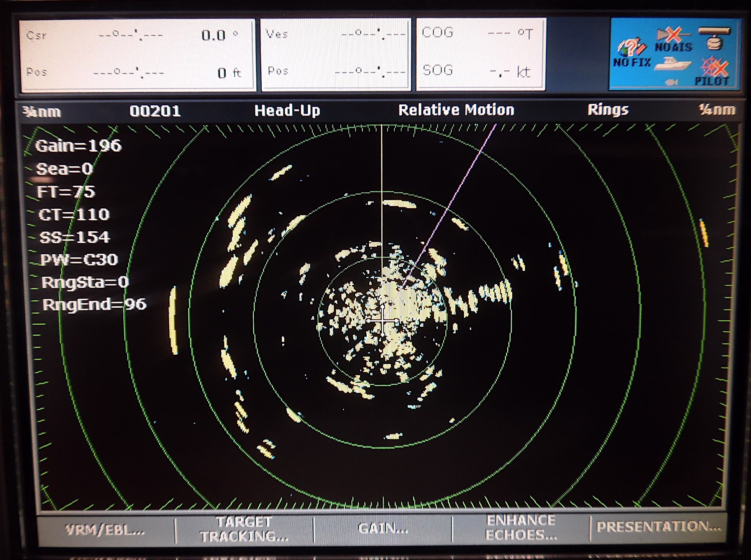This screenshot has width=751, height=560.
Task: Tap the NO AIS status icon
Action: click(674, 39)
